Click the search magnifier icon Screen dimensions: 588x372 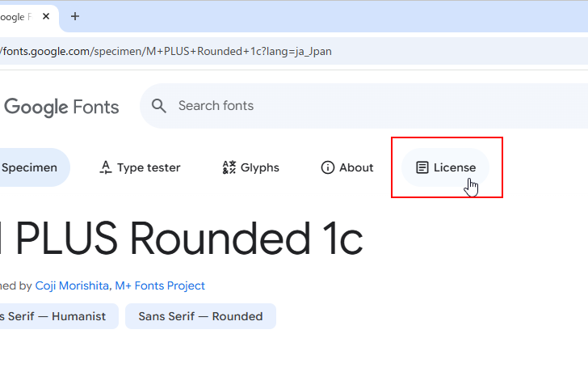coord(159,106)
